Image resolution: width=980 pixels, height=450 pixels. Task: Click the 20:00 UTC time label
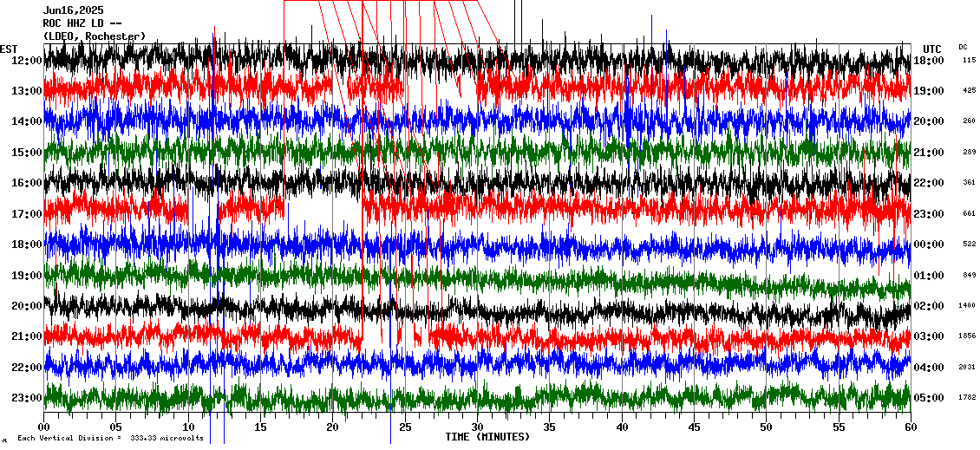(928, 121)
